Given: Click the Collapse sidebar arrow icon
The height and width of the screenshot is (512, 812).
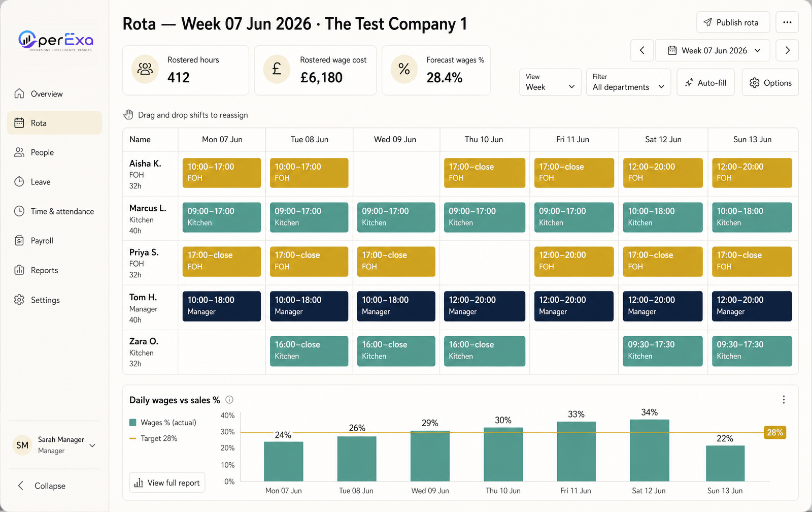Looking at the screenshot, I should tap(21, 486).
